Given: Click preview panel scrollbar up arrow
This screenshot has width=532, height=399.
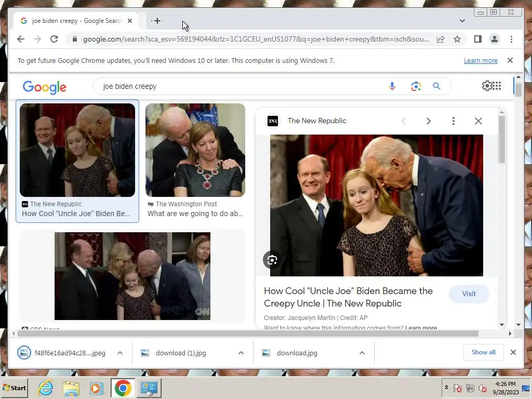Looking at the screenshot, I should point(502,112).
